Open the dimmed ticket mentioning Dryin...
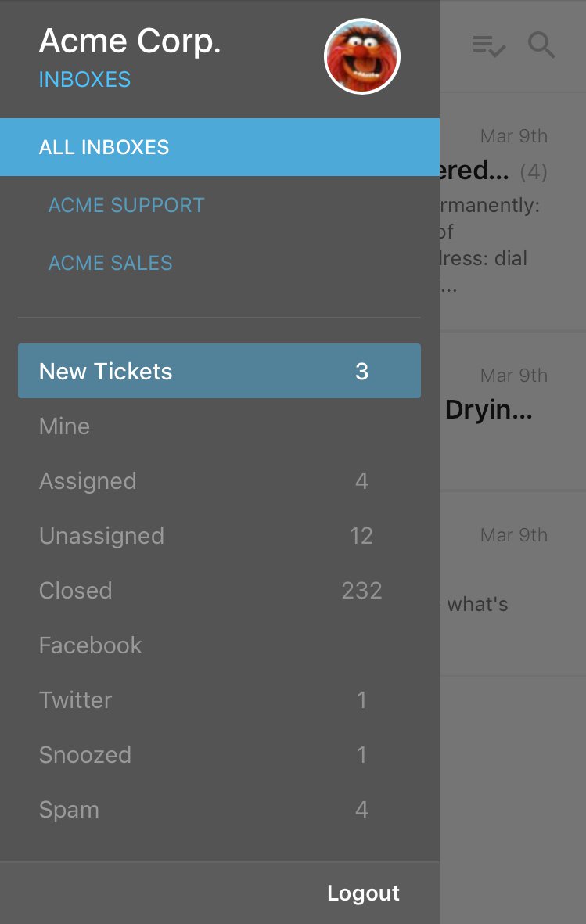Screen dimensions: 586x924 pyautogui.click(x=513, y=412)
